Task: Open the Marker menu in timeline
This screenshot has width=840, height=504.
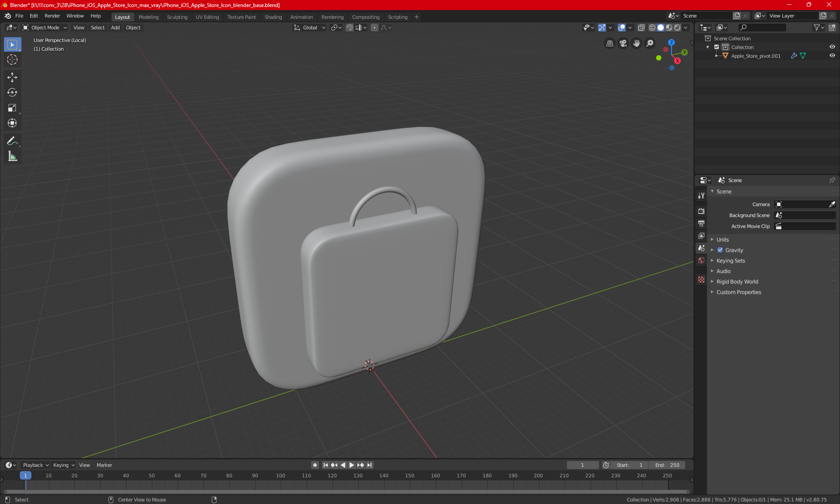Action: coord(104,465)
